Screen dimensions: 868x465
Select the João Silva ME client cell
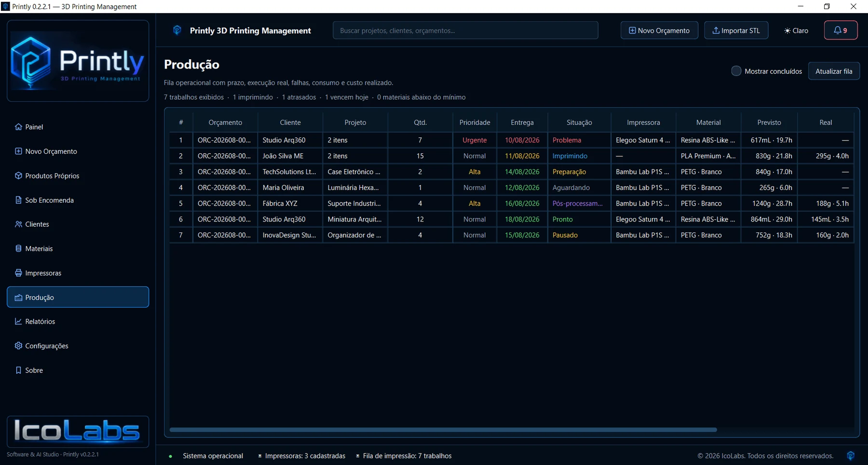click(x=290, y=156)
